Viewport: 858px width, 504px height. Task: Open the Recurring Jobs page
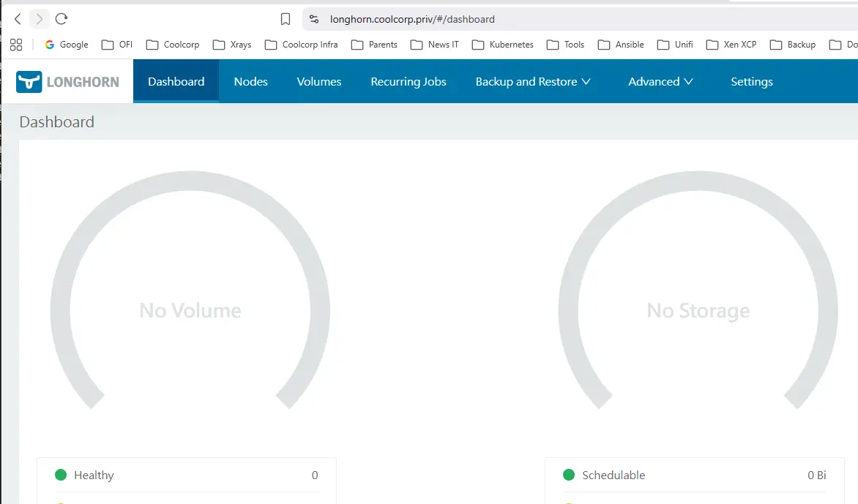tap(409, 82)
